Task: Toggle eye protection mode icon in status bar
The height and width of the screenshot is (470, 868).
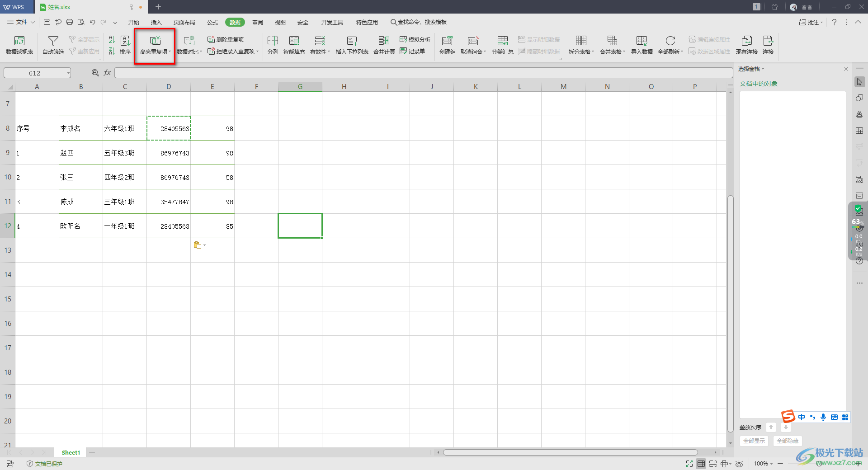Action: [x=739, y=464]
